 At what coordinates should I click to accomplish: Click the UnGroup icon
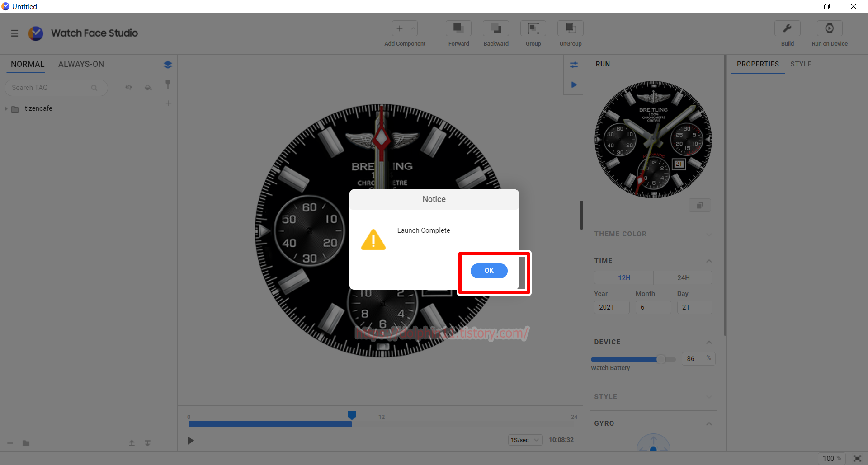(571, 28)
